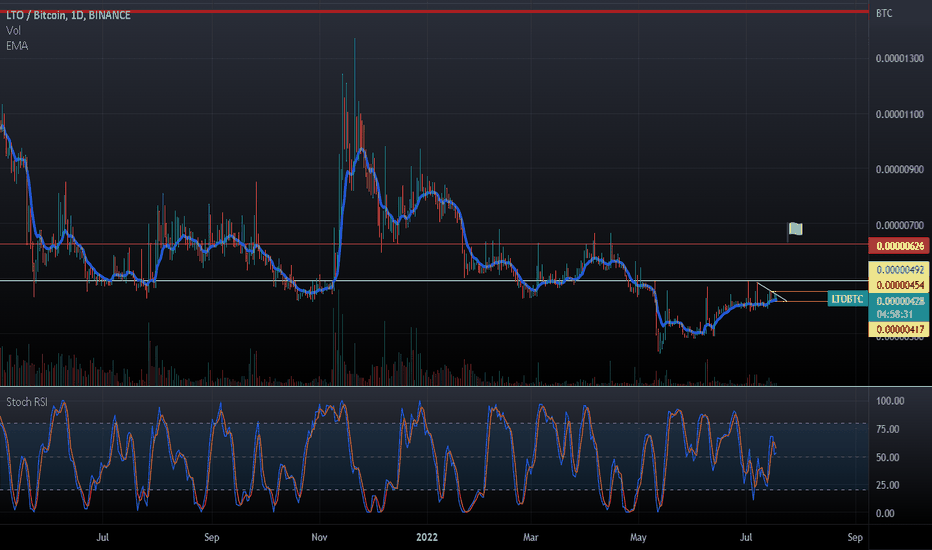Click the 2022 label on time axis
Image resolution: width=932 pixels, height=550 pixels.
(427, 537)
